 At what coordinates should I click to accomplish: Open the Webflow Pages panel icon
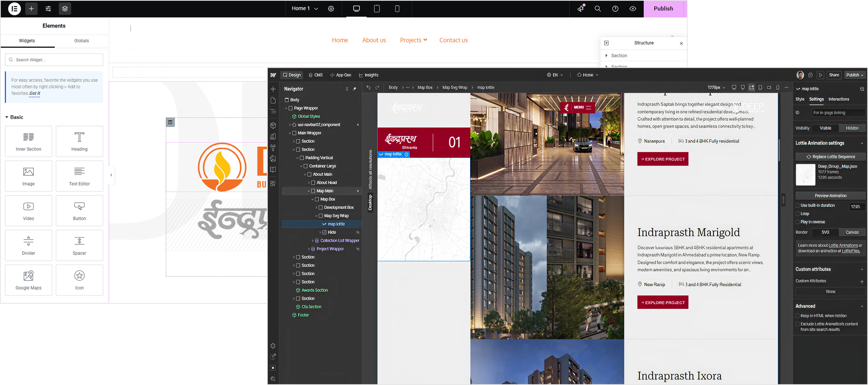(x=273, y=100)
